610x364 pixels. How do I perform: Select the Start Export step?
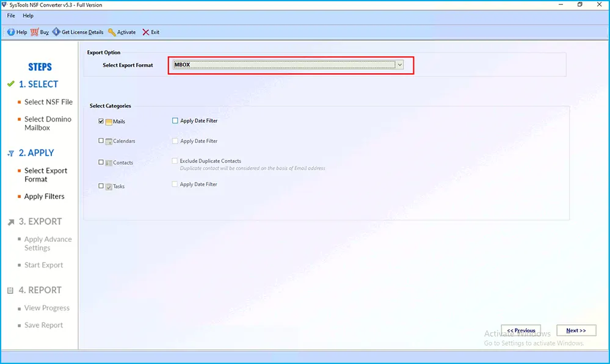pyautogui.click(x=43, y=264)
